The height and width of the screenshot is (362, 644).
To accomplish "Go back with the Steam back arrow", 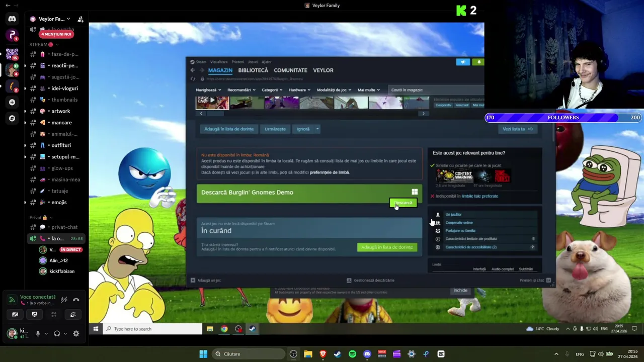I will click(193, 70).
